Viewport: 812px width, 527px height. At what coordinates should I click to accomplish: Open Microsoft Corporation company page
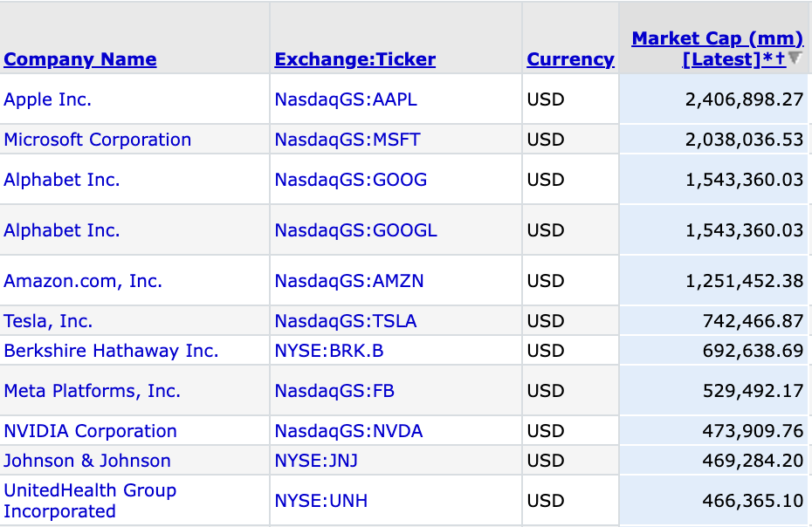point(97,140)
